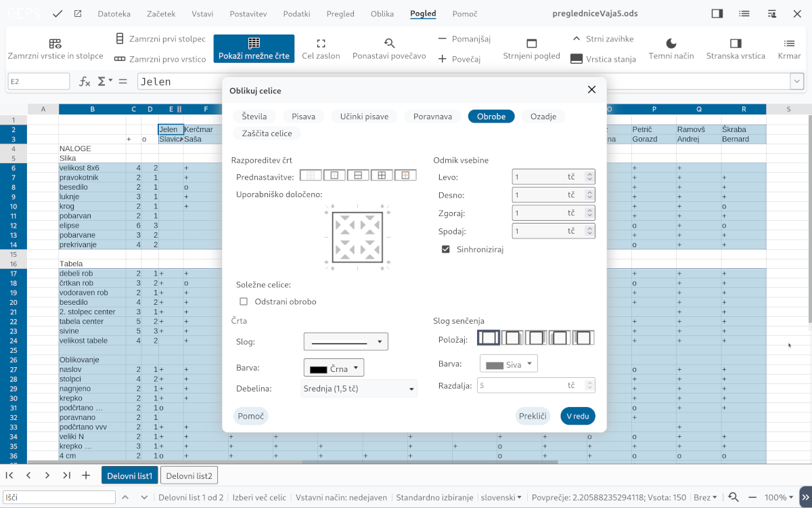812x508 pixels.
Task: Toggle the Sinhroniziraj checkbox
Action: click(x=446, y=249)
